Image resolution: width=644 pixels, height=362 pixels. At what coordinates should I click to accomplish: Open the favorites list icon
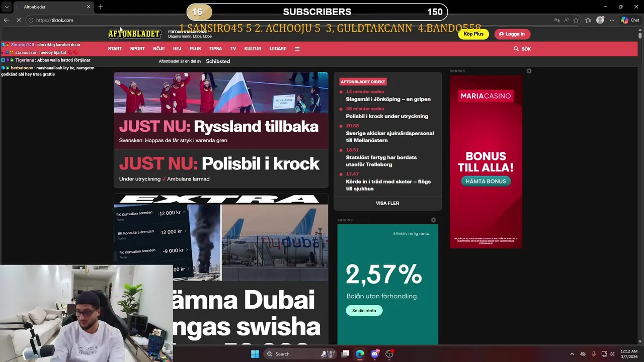coord(588,20)
